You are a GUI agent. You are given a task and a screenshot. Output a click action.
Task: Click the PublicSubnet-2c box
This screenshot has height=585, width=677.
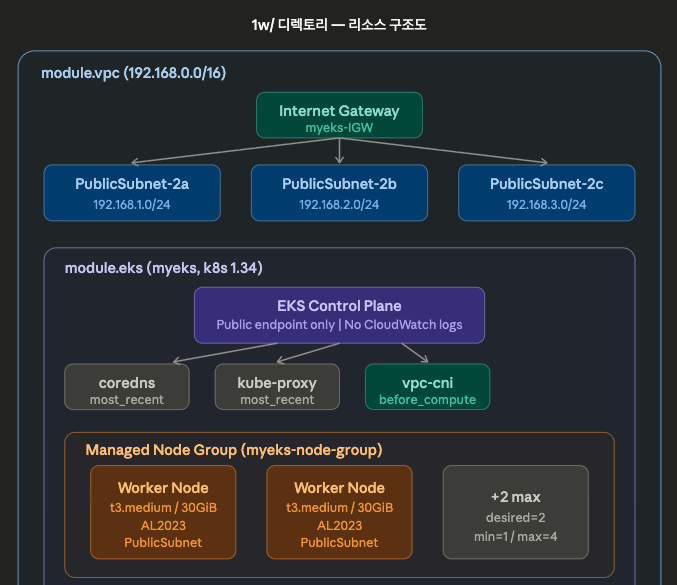547,193
